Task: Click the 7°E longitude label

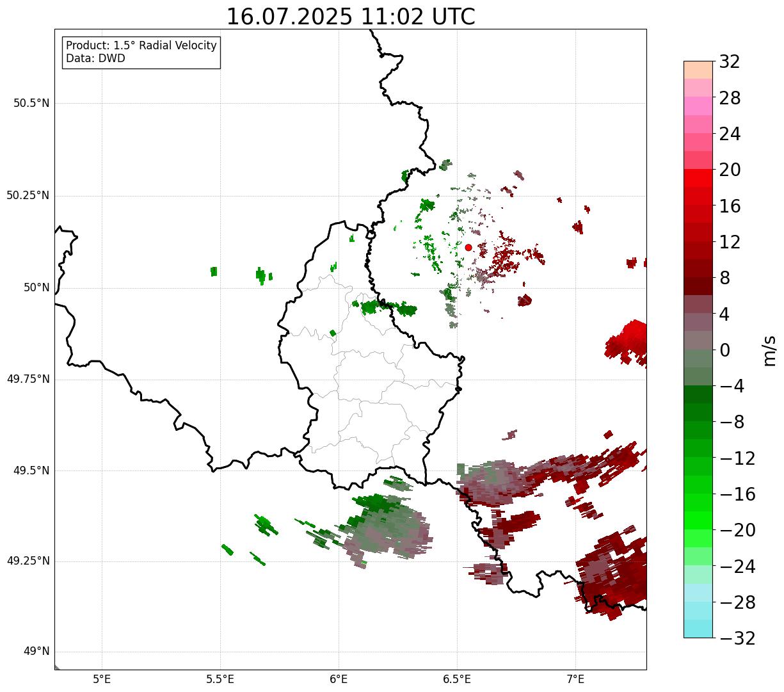Action: (575, 679)
